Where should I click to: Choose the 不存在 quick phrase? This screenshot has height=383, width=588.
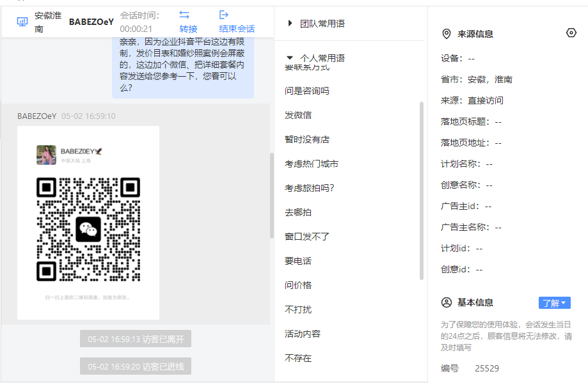[298, 358]
